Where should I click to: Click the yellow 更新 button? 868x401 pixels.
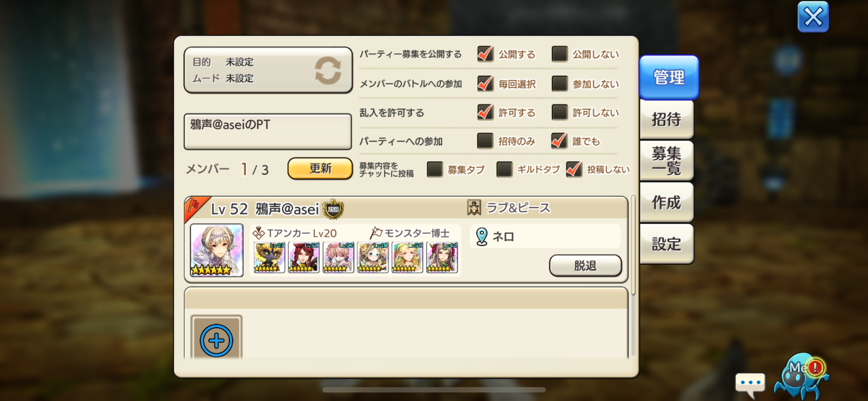(320, 168)
